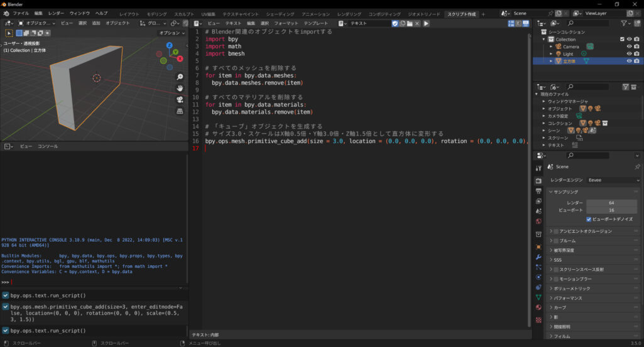The height and width of the screenshot is (347, 644).
Task: Enable モーションブラー checkbox
Action: click(555, 279)
